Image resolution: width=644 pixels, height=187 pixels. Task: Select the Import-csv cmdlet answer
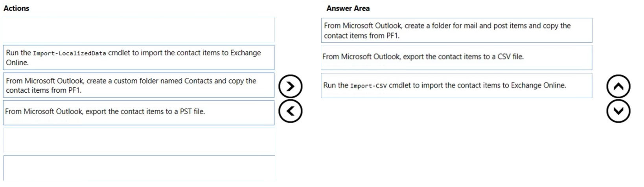456,86
